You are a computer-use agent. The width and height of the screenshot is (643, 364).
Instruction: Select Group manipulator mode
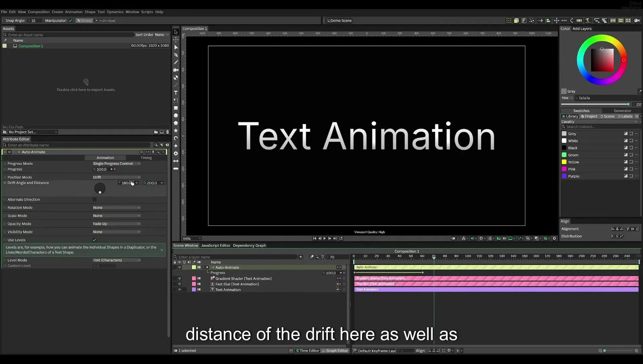(x=84, y=20)
